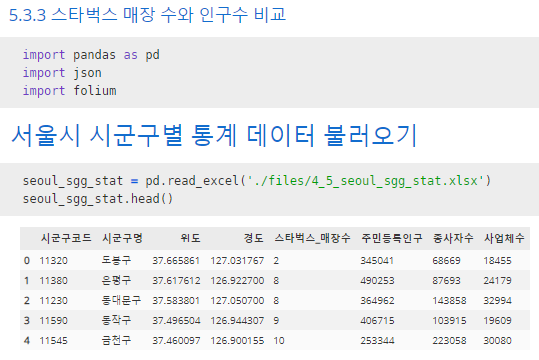Click latitude cell '37.496504'
Screen dimensions: 539x360
176,320
